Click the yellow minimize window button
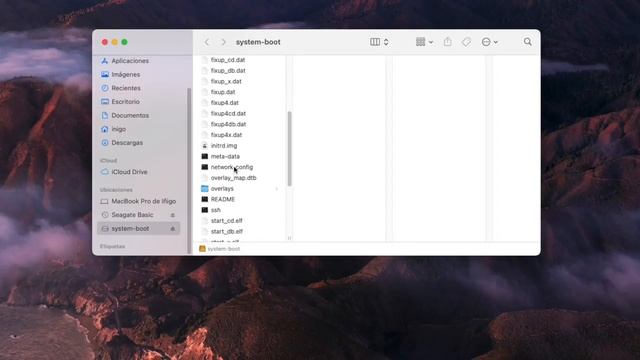 tap(115, 42)
